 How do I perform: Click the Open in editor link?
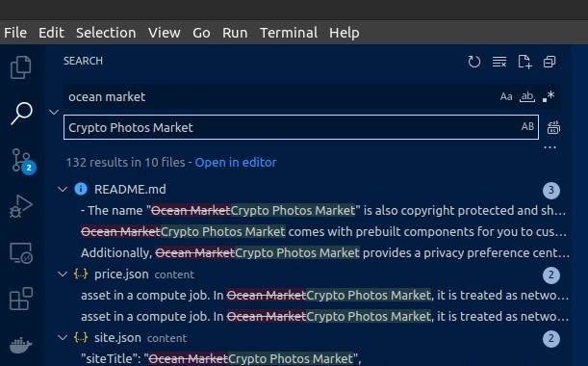click(236, 162)
